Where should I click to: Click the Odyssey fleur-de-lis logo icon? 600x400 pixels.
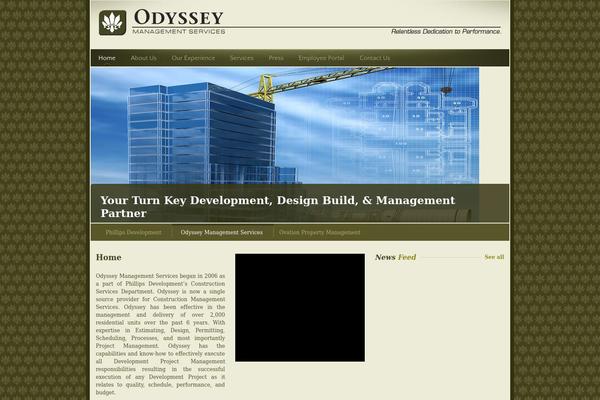pos(112,23)
